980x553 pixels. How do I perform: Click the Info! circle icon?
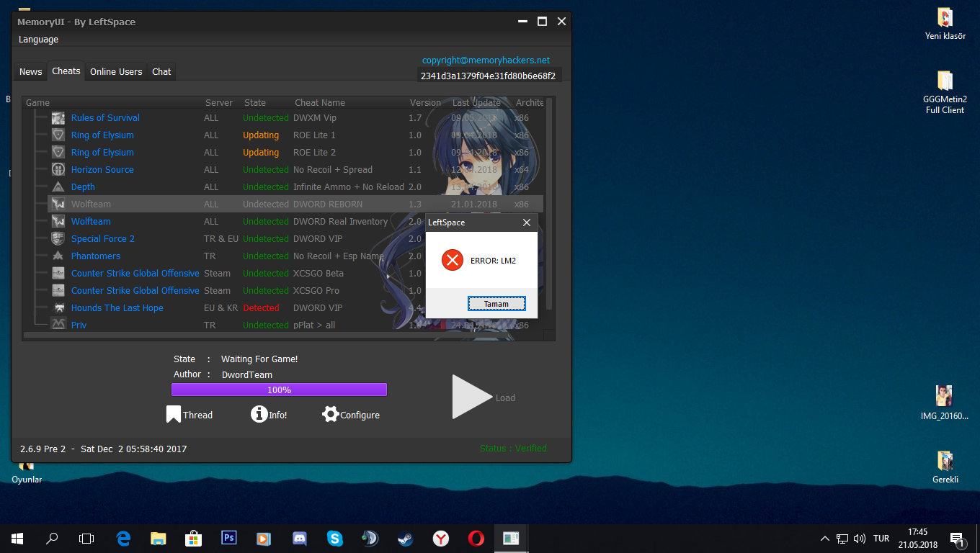tap(259, 414)
